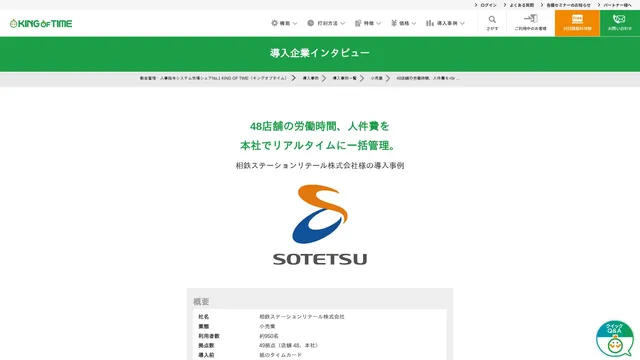640x360 pixels.
Task: Click the 特徴 menu icon
Action: click(358, 23)
